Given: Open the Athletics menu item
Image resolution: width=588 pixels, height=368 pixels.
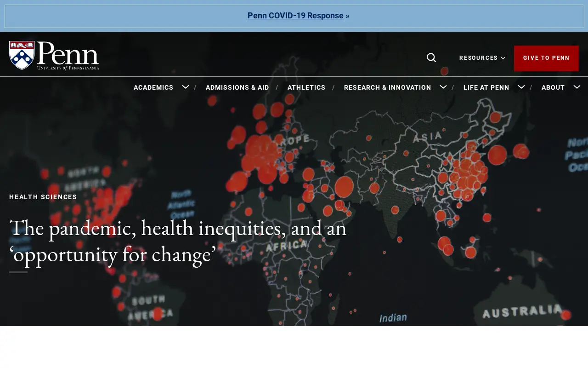Looking at the screenshot, I should coord(306,87).
